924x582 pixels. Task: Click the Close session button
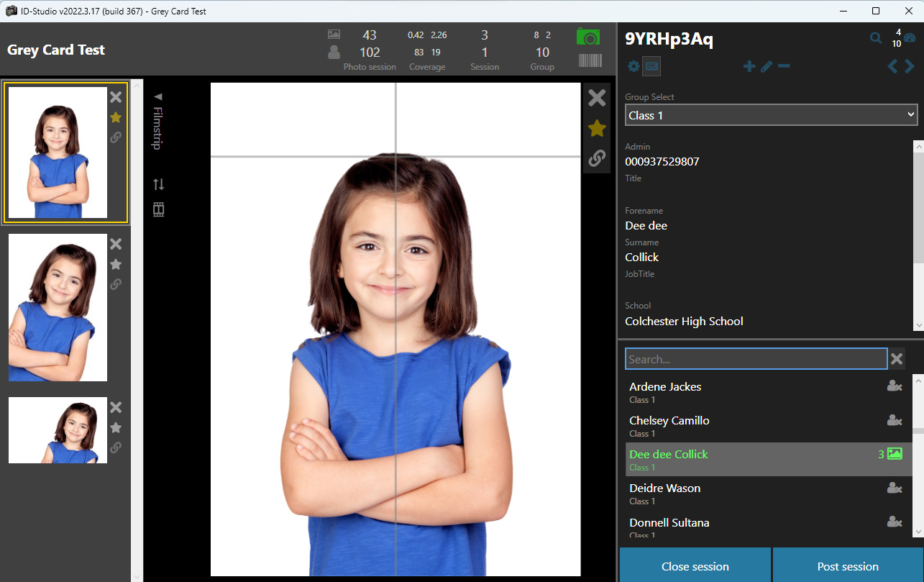(695, 566)
